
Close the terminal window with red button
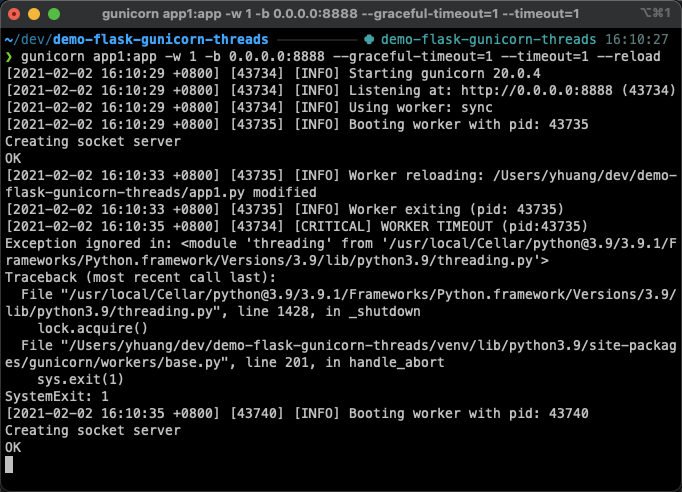[x=14, y=14]
